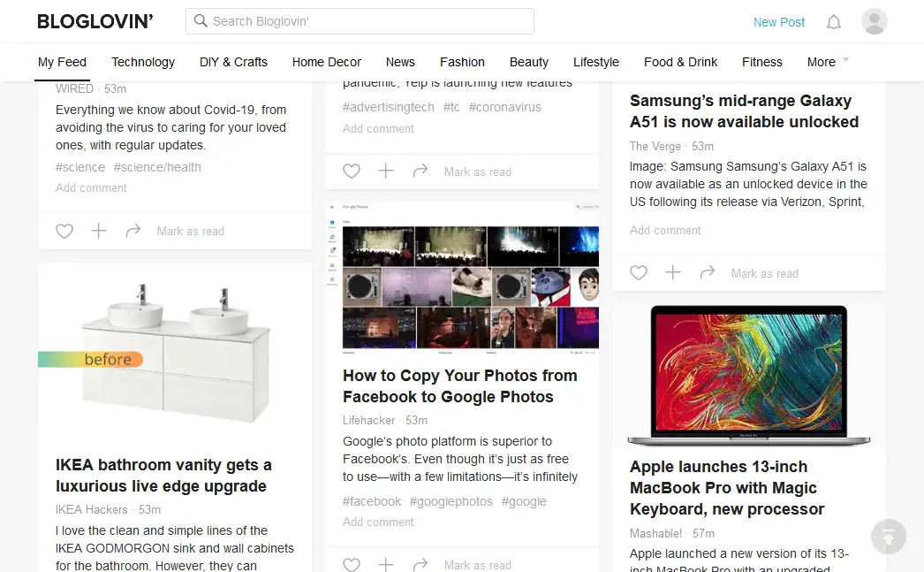The image size is (924, 572).
Task: Open the Samsung Galaxy A51 article title
Action: pyautogui.click(x=744, y=111)
